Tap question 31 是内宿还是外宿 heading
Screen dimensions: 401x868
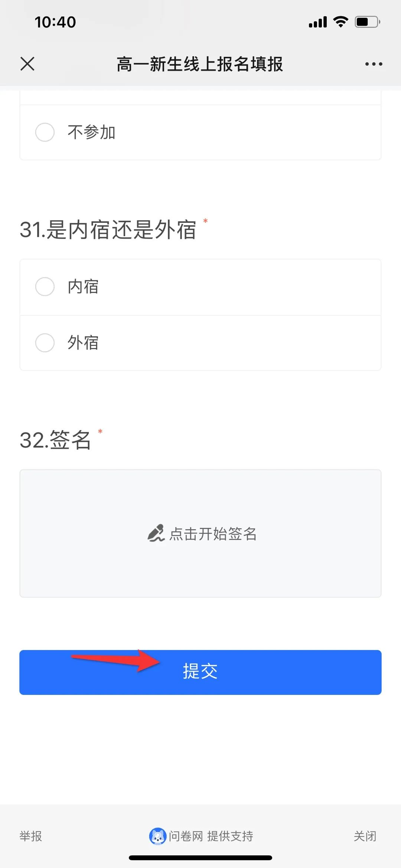click(108, 230)
